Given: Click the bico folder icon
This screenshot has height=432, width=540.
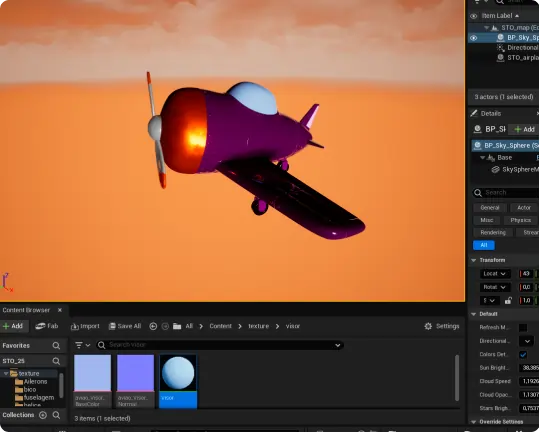Looking at the screenshot, I should (x=19, y=390).
